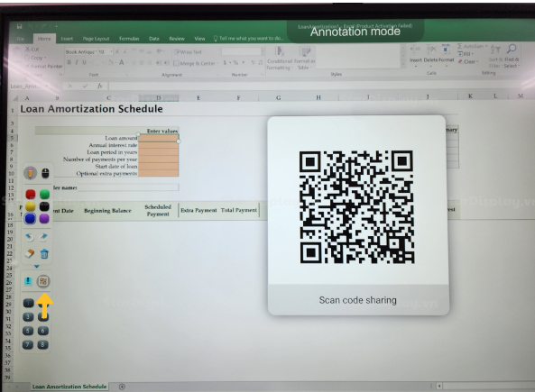Switch to mouse mode in annotation toolbar
This screenshot has width=535, height=392.
(45, 173)
